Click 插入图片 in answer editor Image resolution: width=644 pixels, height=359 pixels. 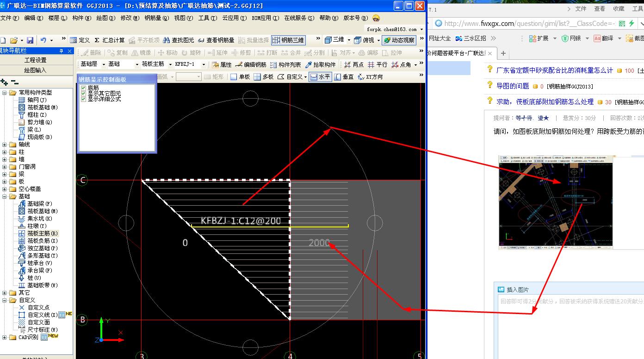(513, 290)
